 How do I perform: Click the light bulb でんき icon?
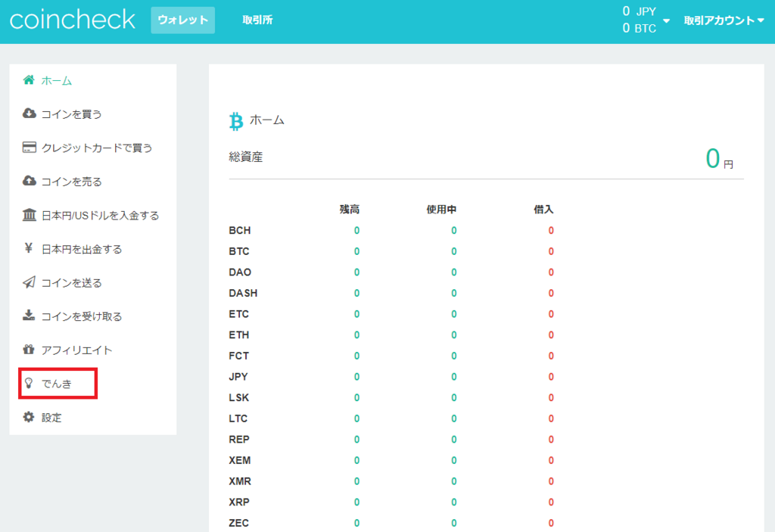click(29, 383)
